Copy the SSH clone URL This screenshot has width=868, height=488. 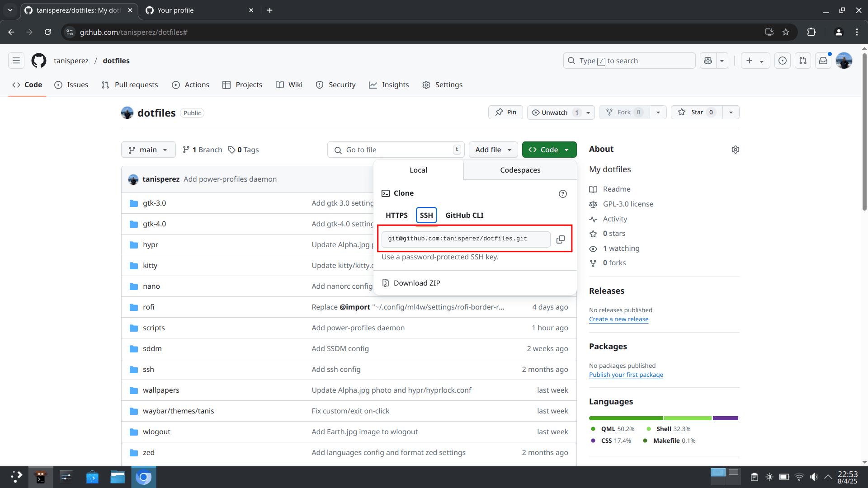[561, 239]
